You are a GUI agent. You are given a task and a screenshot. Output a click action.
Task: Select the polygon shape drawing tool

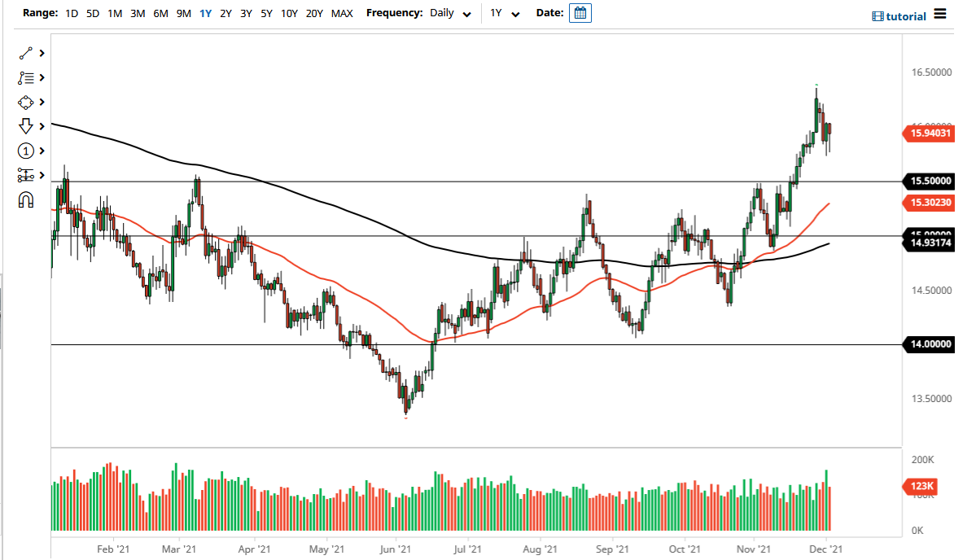tap(25, 102)
